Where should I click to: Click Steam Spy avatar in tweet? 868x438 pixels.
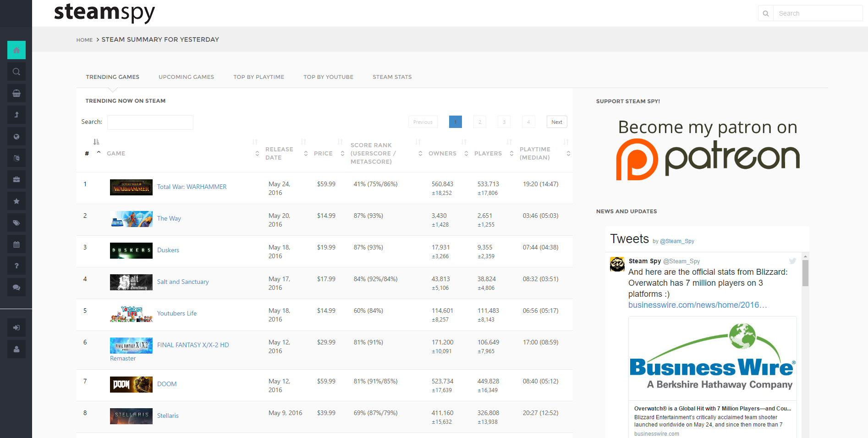617,264
